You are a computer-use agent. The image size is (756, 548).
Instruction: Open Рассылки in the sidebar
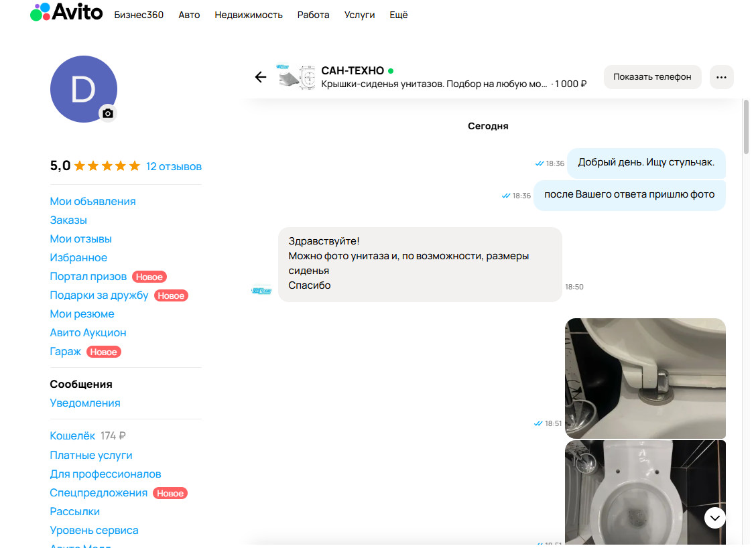pos(75,512)
